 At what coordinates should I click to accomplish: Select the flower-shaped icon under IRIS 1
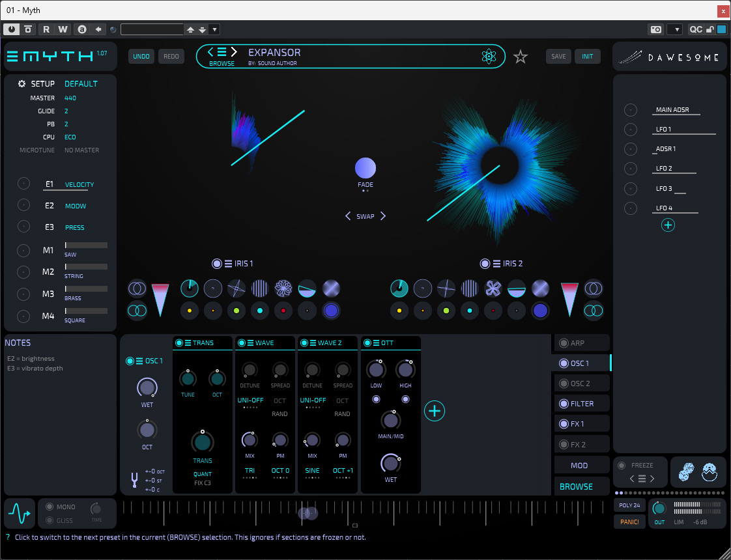[283, 288]
